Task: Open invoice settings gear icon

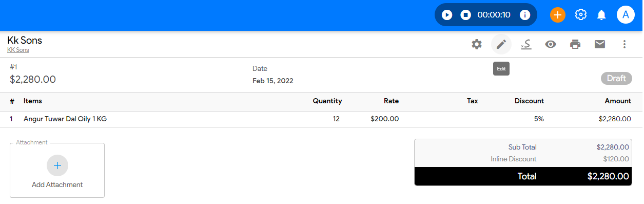Action: 477,44
